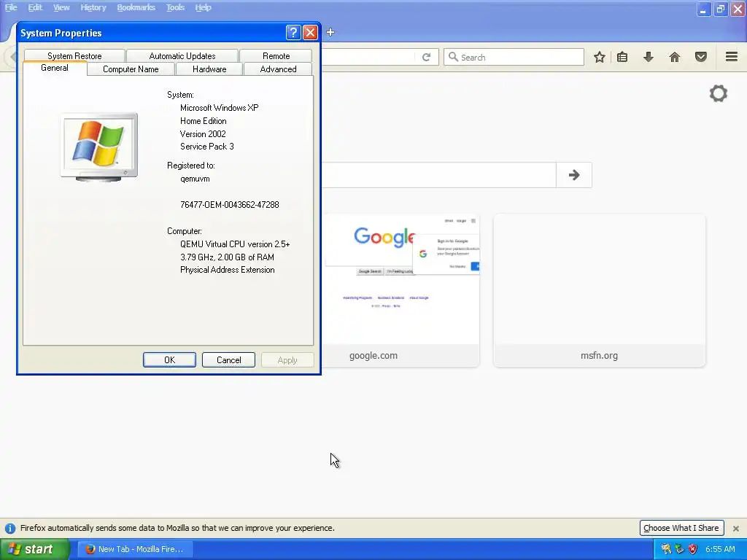747x560 pixels.
Task: Click the red security shield tray icon
Action: [693, 549]
